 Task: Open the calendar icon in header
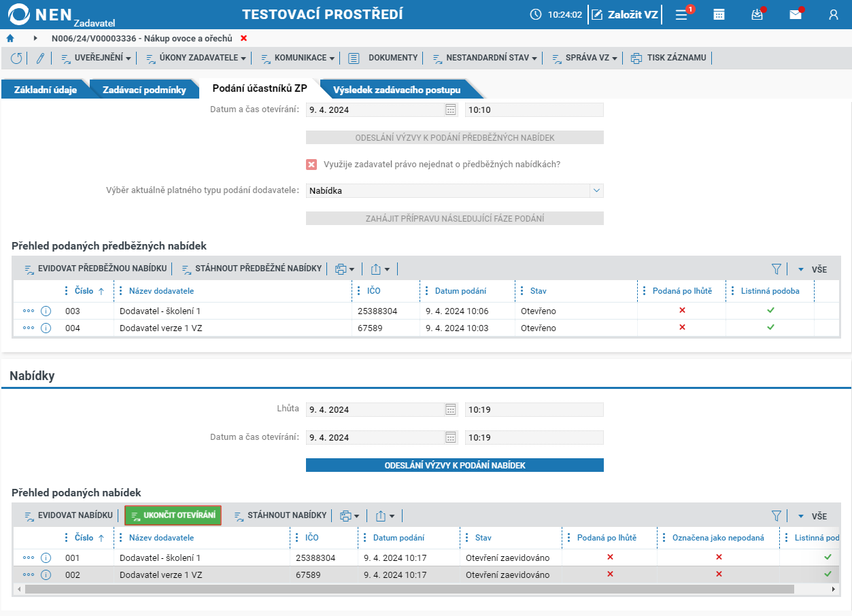coord(719,14)
